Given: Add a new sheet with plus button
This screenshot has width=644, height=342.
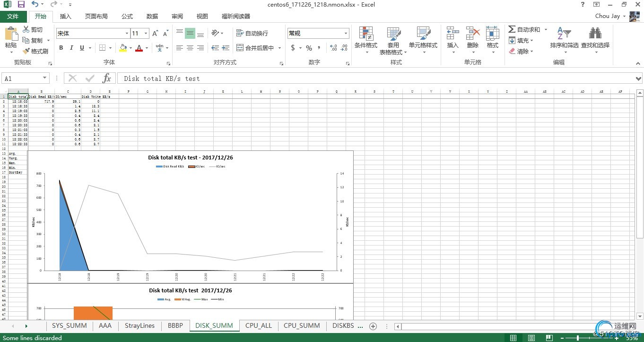Looking at the screenshot, I should pyautogui.click(x=373, y=326).
